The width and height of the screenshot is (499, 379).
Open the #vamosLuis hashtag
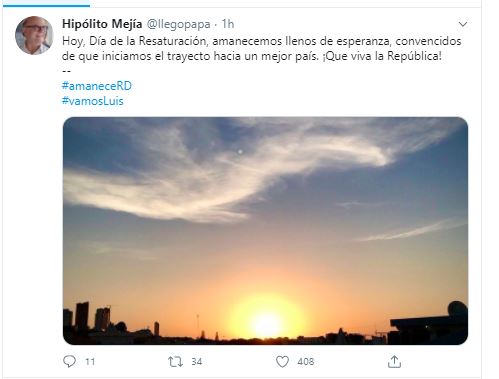point(93,101)
